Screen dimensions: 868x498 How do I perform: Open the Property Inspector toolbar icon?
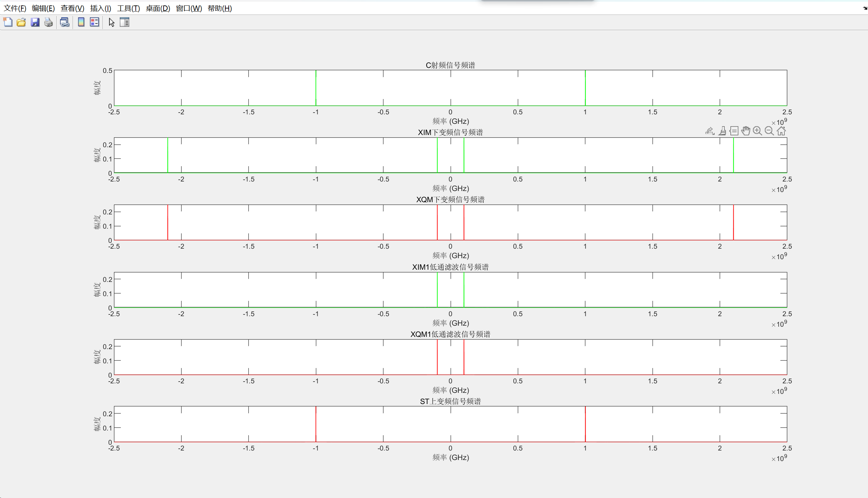[125, 22]
